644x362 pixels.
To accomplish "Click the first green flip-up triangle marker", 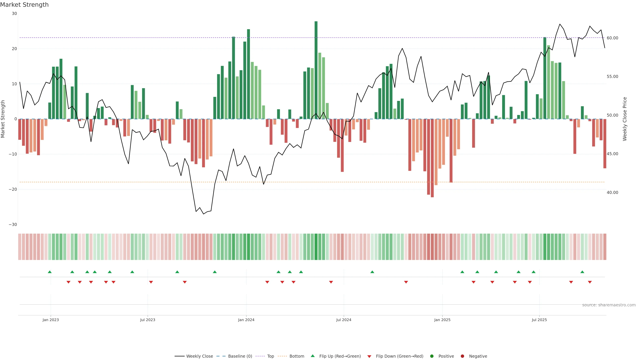I will tap(50, 272).
